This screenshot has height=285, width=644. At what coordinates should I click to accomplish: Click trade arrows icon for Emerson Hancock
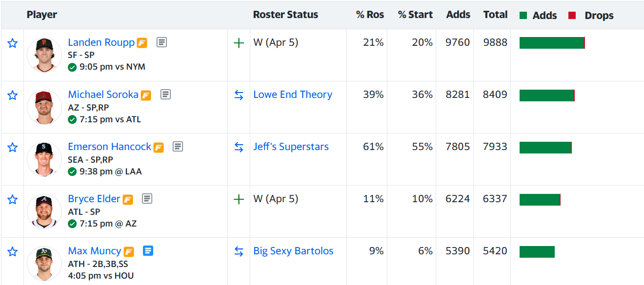239,147
